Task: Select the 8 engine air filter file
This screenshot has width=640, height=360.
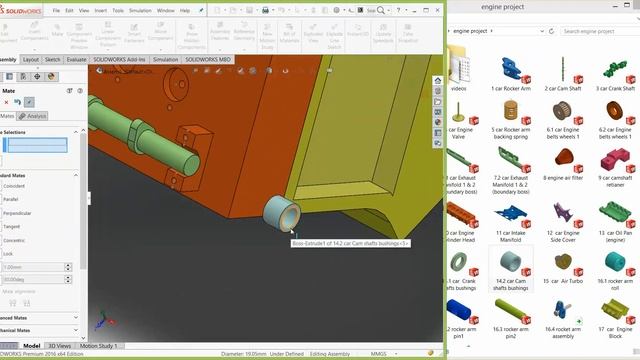Action: tap(563, 164)
